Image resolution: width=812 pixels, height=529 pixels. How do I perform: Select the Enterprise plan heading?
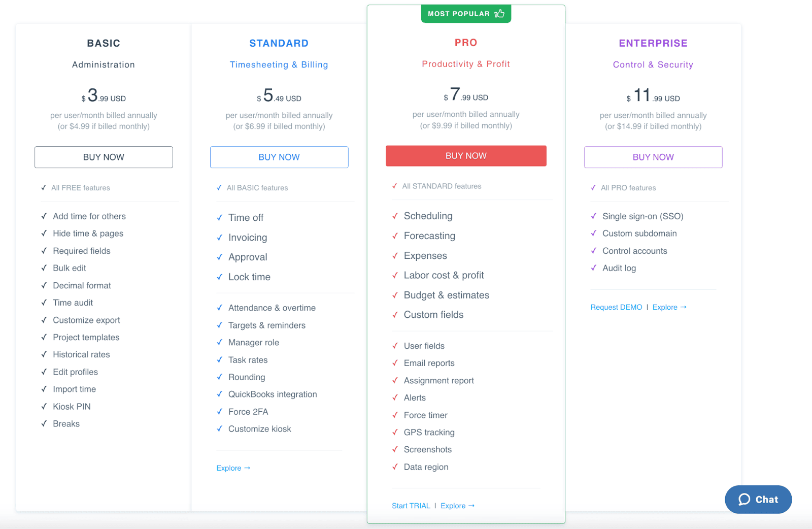653,43
